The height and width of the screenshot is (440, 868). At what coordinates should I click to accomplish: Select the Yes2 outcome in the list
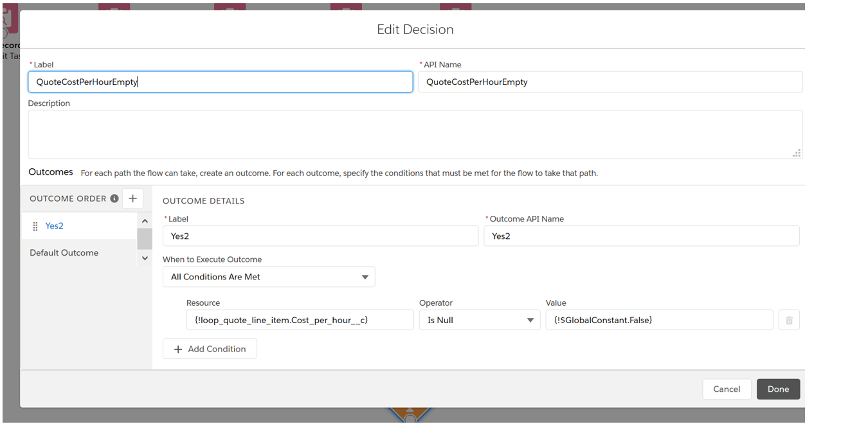(x=54, y=225)
